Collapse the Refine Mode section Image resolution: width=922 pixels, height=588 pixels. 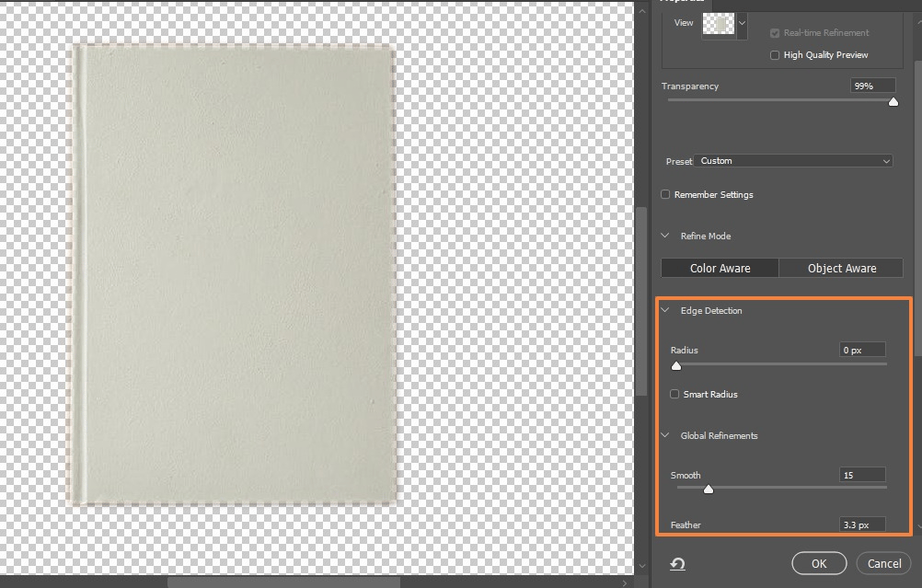point(665,236)
